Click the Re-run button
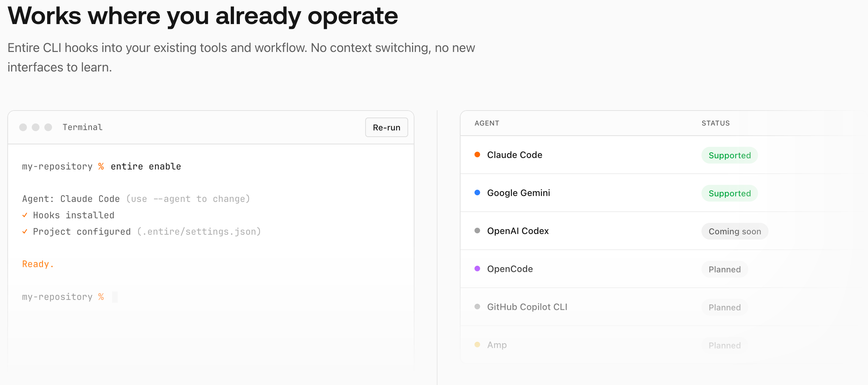This screenshot has width=868, height=385. [386, 127]
